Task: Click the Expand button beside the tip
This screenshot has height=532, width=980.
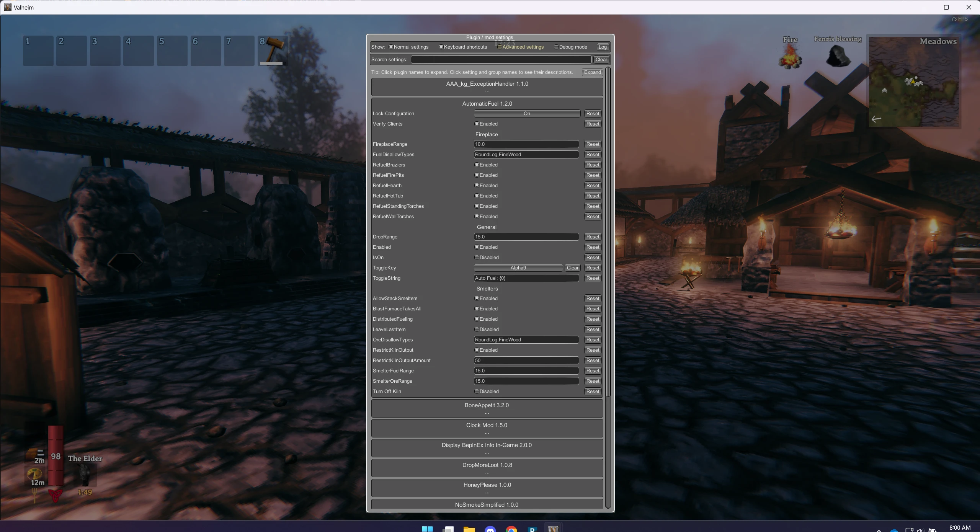Action: coord(592,72)
